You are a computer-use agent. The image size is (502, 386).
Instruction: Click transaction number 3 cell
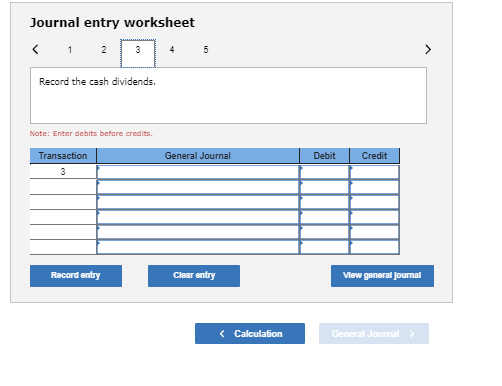(63, 172)
